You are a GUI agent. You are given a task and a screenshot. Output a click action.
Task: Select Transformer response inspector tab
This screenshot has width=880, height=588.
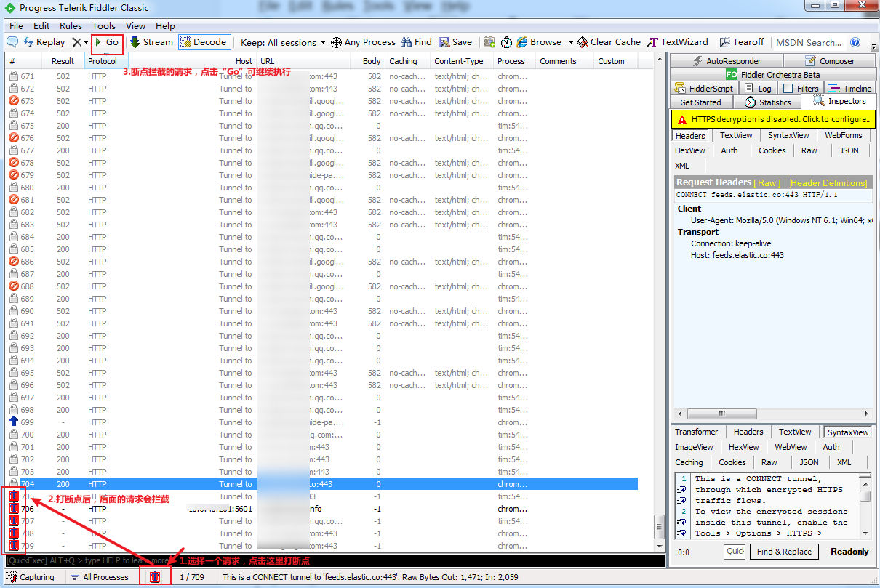coord(696,432)
